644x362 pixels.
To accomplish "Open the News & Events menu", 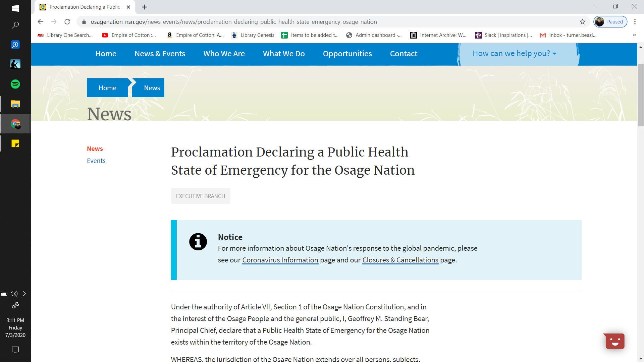I will (x=160, y=54).
